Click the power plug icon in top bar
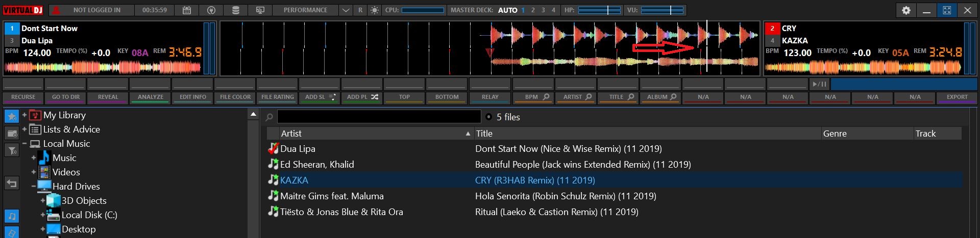The image size is (980, 238). (211, 10)
